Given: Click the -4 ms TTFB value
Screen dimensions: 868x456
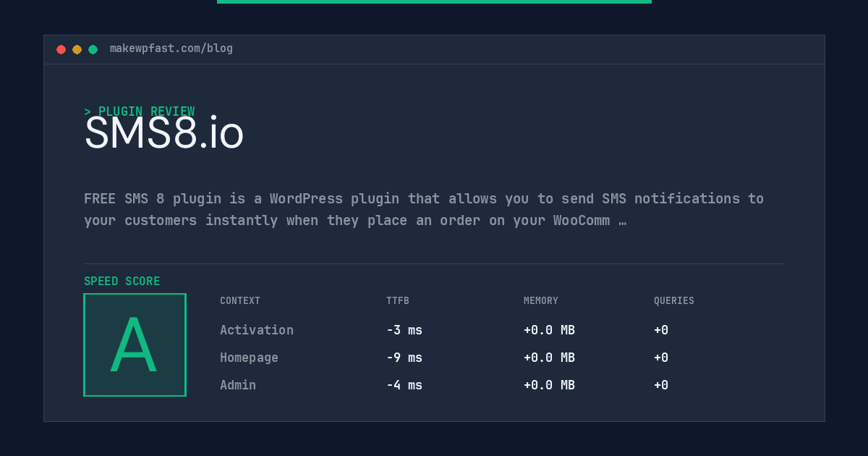Looking at the screenshot, I should 404,385.
